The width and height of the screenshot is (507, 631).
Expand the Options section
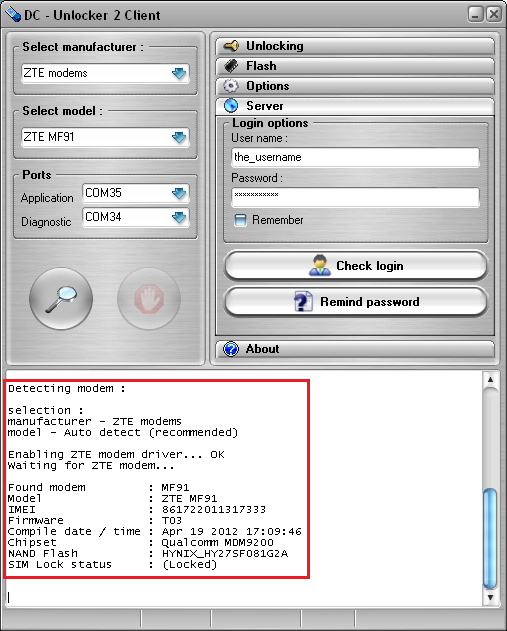coord(355,86)
